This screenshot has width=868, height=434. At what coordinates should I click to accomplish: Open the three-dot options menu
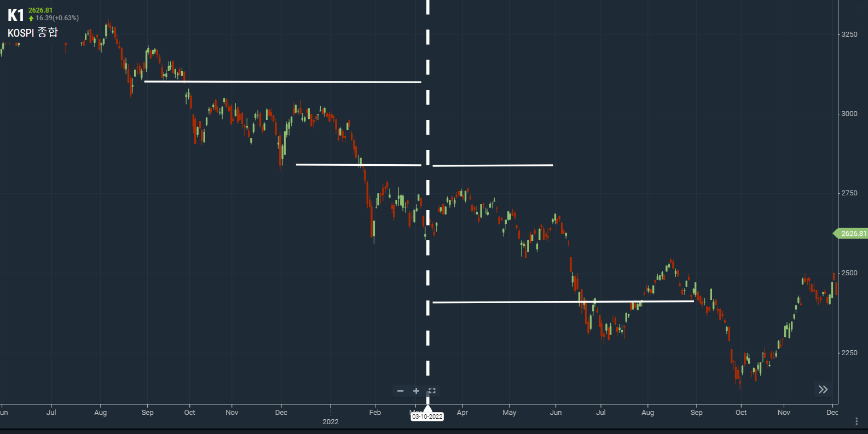coord(857,421)
